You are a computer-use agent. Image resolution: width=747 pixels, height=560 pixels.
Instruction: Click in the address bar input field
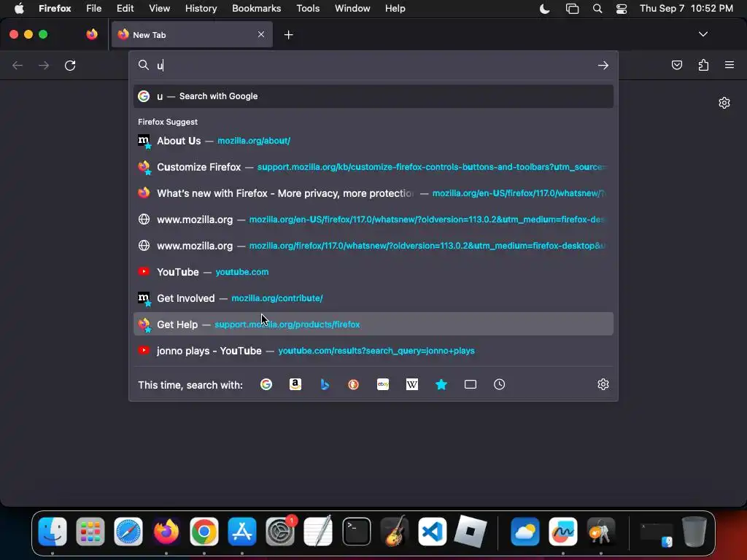tap(374, 65)
